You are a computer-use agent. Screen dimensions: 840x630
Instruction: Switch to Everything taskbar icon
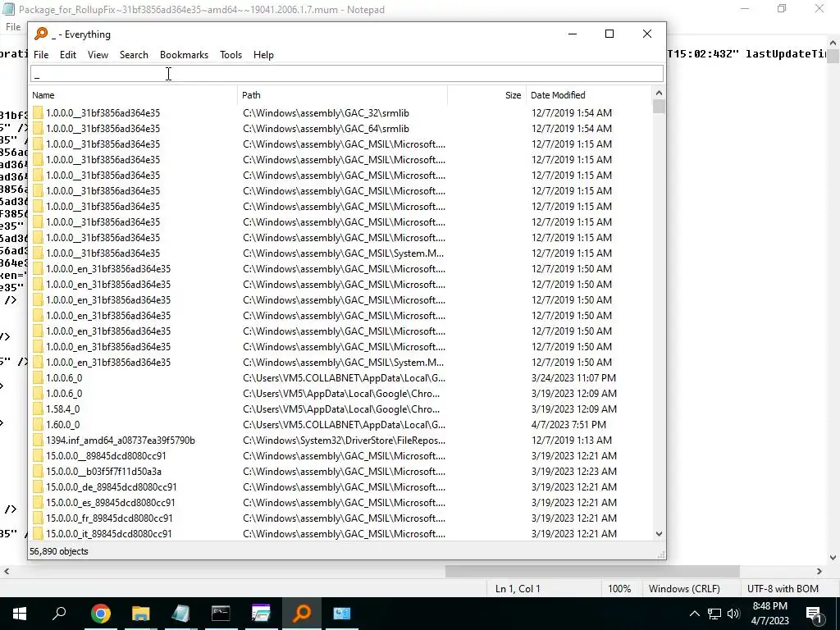coord(302,614)
